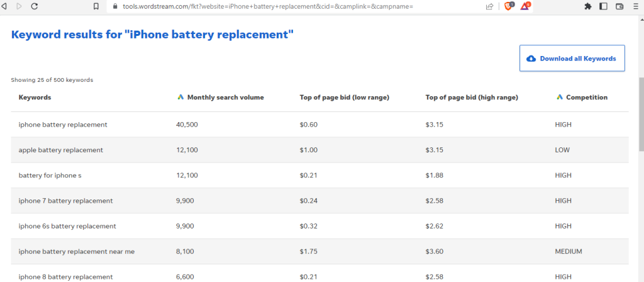This screenshot has height=282, width=644.
Task: Click Google Ads icon beside Competition
Action: [559, 98]
